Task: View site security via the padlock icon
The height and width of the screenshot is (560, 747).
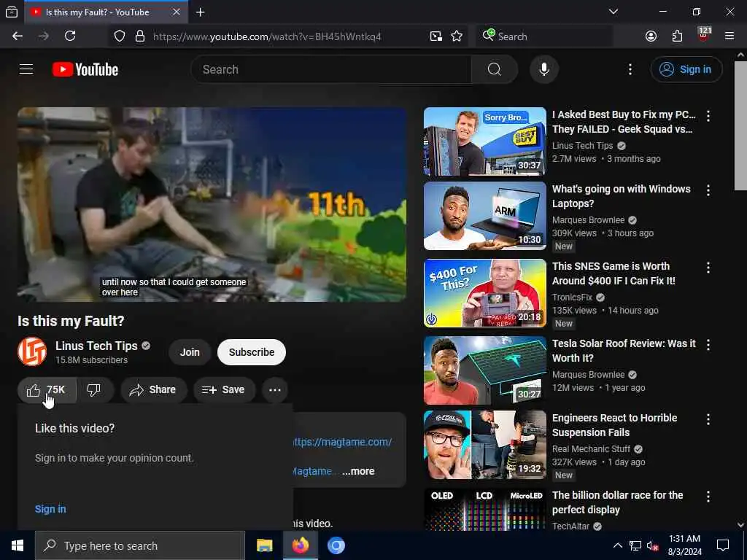Action: click(139, 36)
